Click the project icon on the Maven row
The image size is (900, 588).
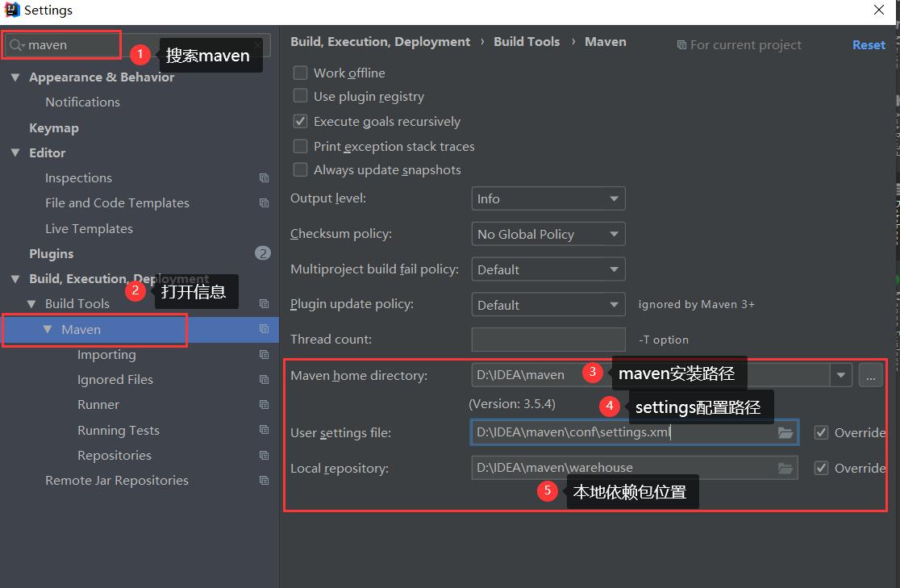(264, 329)
